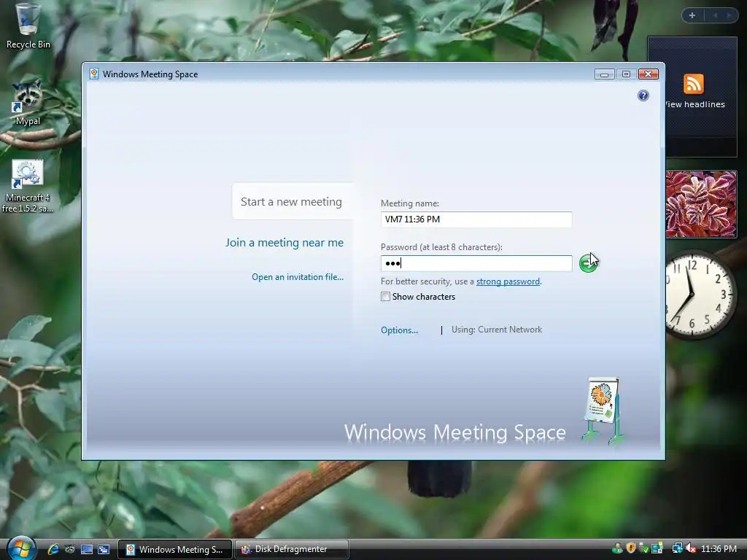Click Open an invitation file link
The height and width of the screenshot is (560, 747).
[298, 276]
